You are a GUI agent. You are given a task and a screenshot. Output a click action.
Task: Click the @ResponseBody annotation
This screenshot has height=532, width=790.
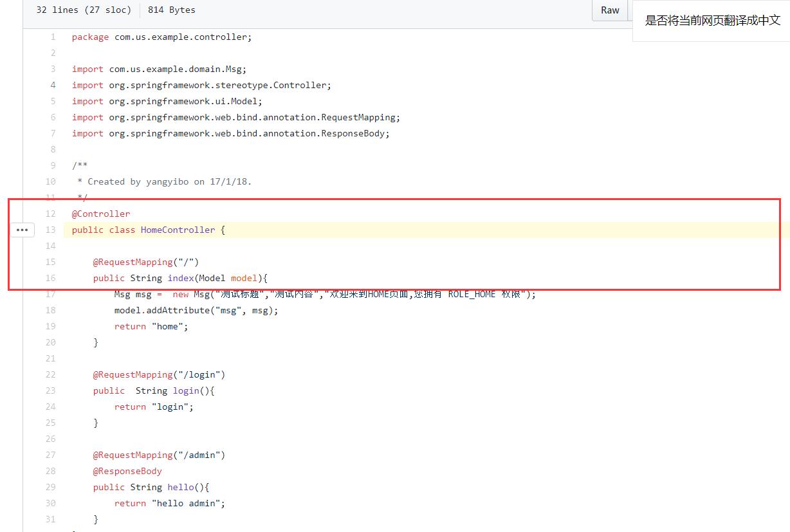pyautogui.click(x=127, y=472)
